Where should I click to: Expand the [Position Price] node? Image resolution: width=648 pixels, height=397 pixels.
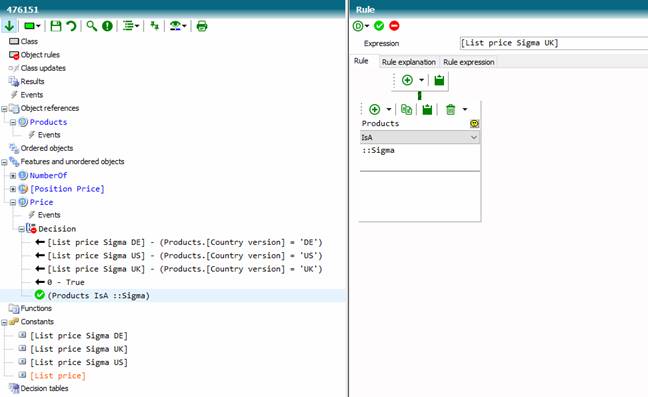[13, 189]
